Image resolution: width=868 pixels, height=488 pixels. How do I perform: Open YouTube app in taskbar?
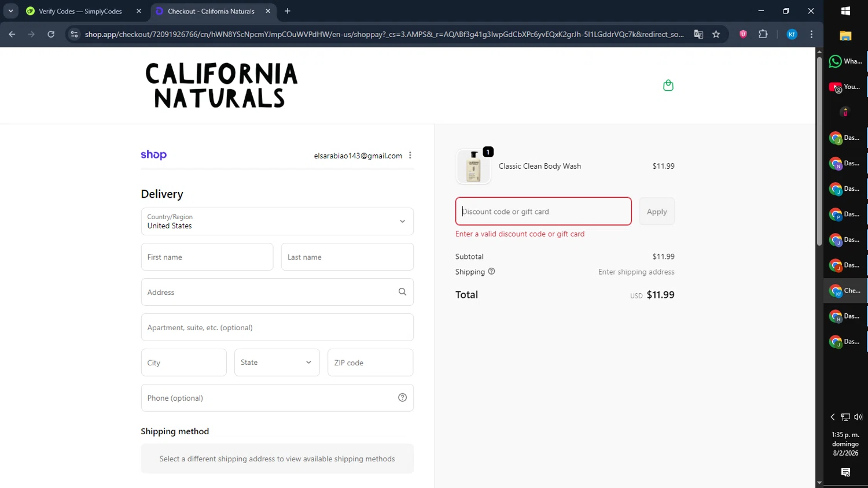click(x=845, y=87)
